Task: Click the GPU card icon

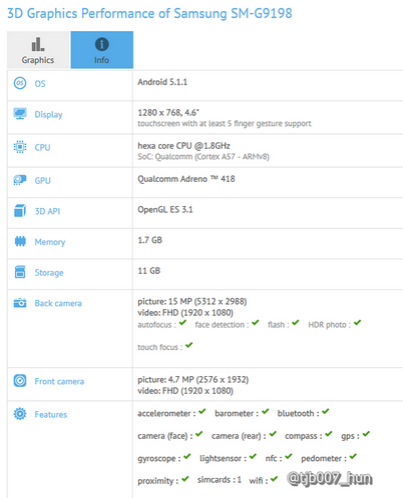Action: coord(20,180)
